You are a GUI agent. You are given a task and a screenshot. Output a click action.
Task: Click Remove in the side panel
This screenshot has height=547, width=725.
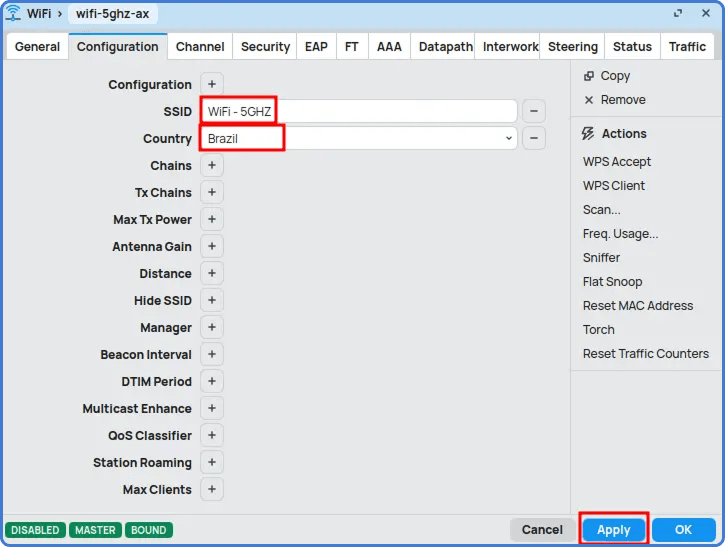[623, 100]
